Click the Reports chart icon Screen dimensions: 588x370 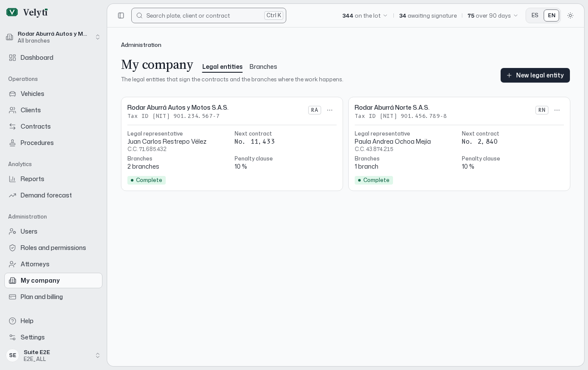(x=12, y=179)
